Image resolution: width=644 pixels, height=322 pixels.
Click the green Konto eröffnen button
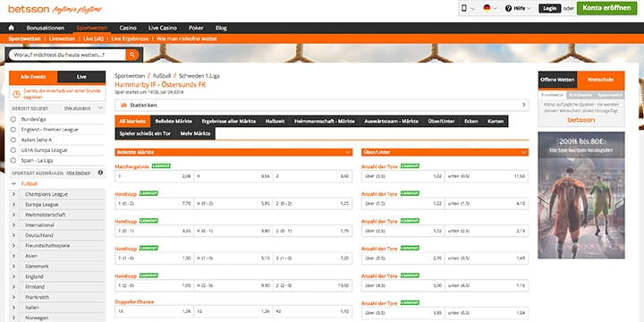(606, 8)
